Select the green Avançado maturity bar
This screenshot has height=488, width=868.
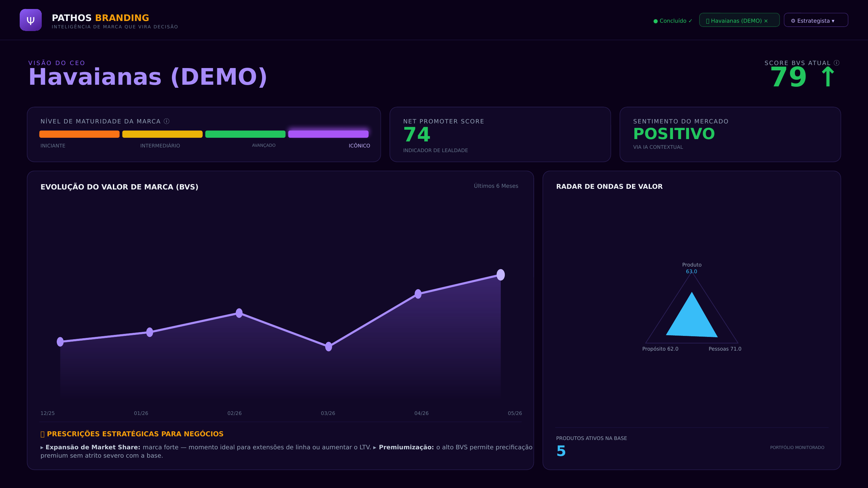tap(245, 134)
